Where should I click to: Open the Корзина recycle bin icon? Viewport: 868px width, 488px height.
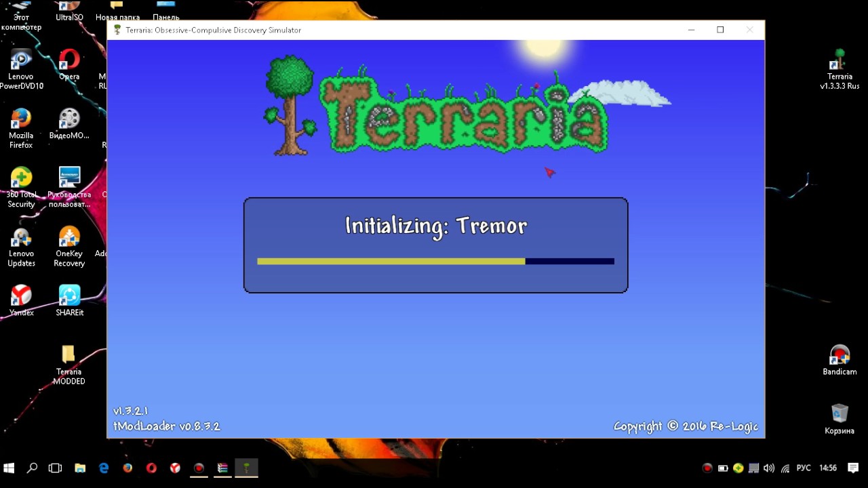tap(840, 419)
